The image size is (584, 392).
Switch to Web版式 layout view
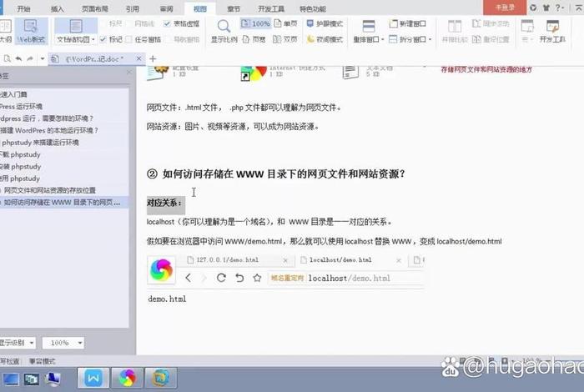(x=32, y=31)
